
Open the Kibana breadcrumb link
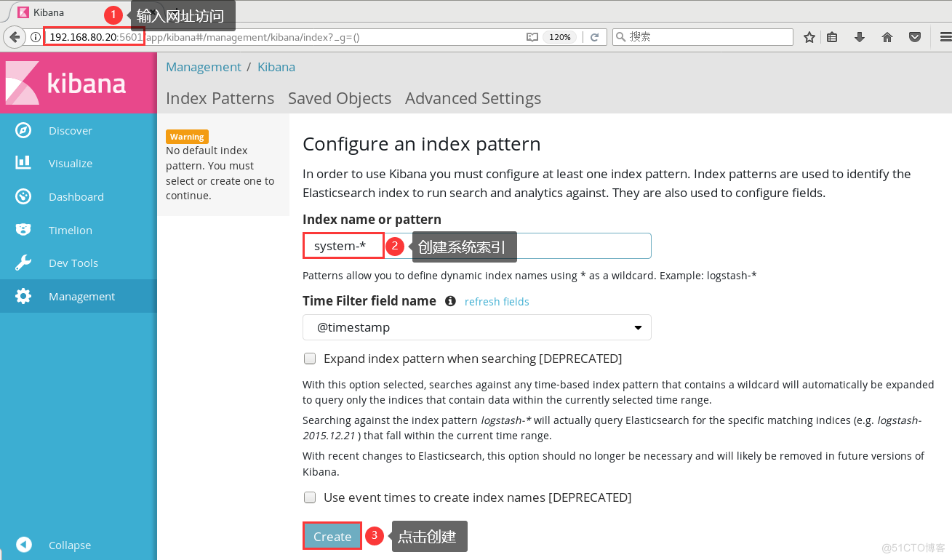click(x=276, y=67)
